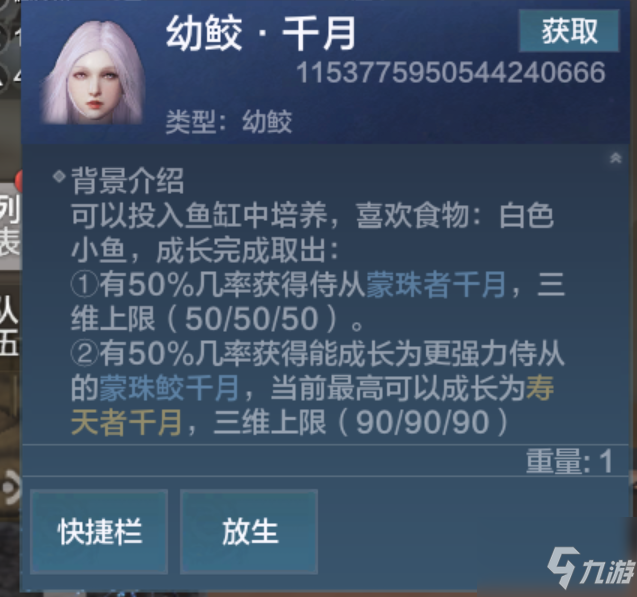Viewport: 637px width, 597px height.
Task: Click the 放生 release button
Action: pyautogui.click(x=249, y=531)
